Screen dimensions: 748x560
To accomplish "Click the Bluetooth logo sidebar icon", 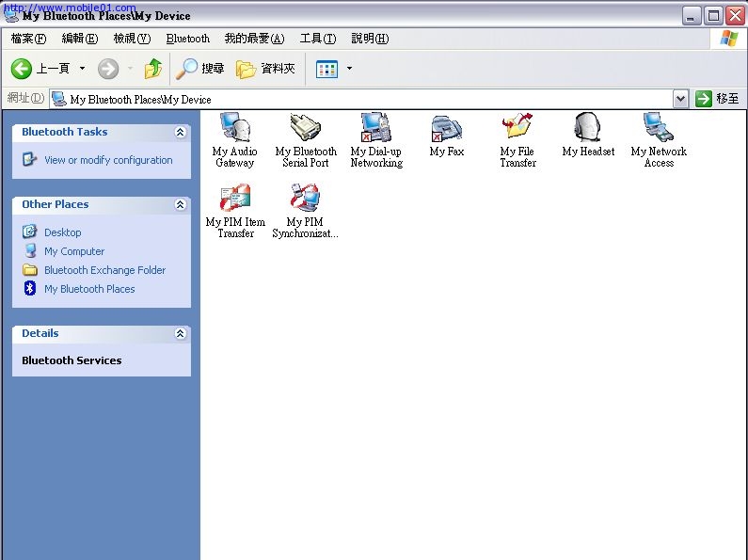I will (29, 288).
